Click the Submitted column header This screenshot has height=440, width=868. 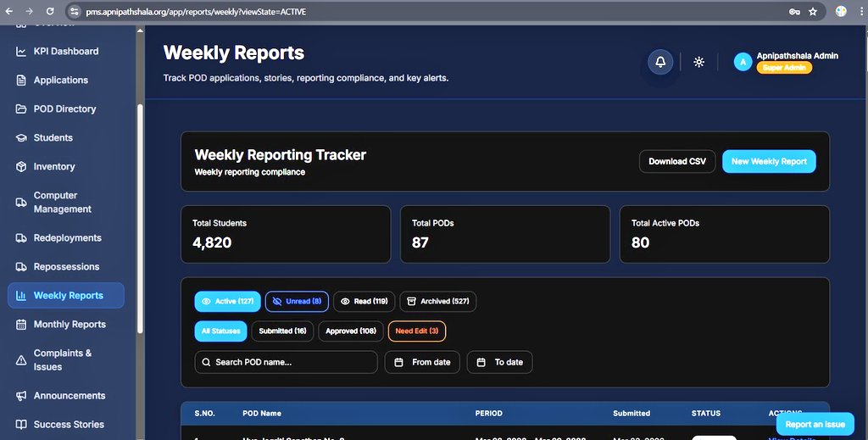click(632, 414)
